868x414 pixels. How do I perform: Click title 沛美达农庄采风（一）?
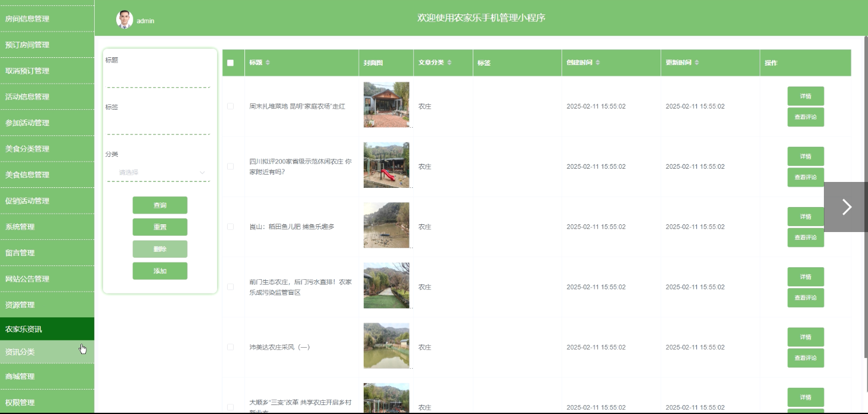pos(280,347)
